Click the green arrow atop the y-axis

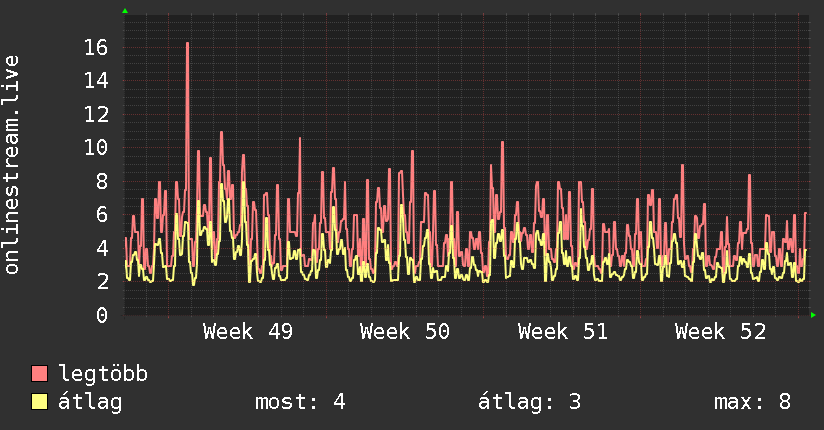click(x=125, y=11)
